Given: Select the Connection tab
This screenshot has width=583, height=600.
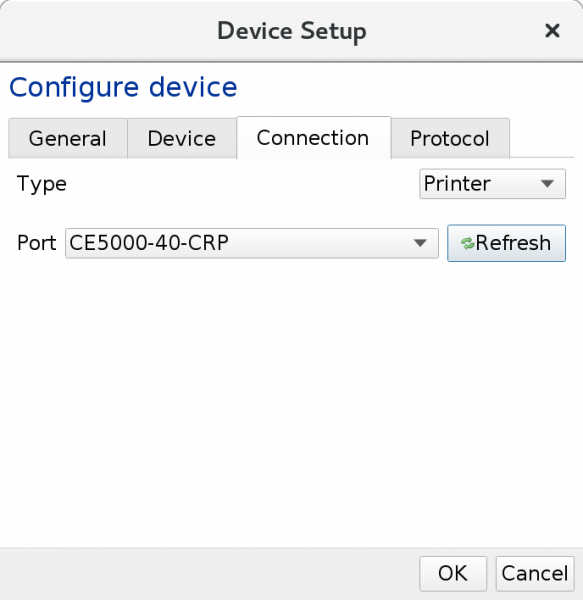Looking at the screenshot, I should (313, 138).
